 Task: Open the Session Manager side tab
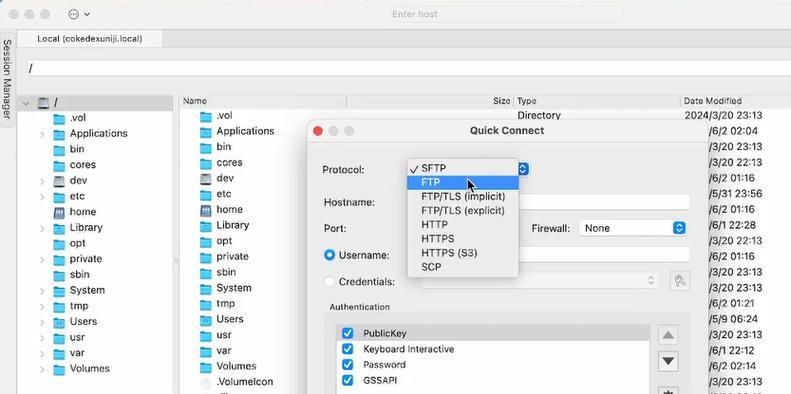7,79
